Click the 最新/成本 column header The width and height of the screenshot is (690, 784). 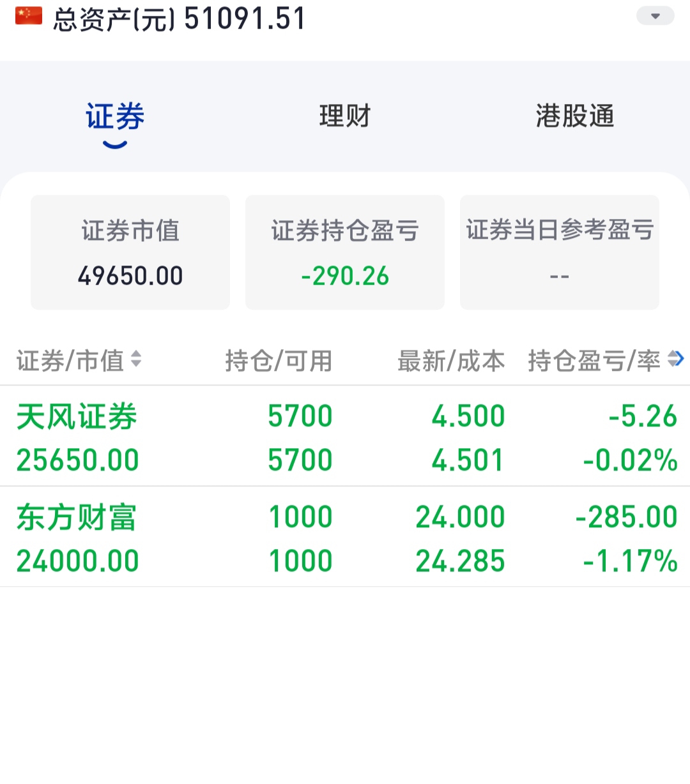tap(451, 361)
